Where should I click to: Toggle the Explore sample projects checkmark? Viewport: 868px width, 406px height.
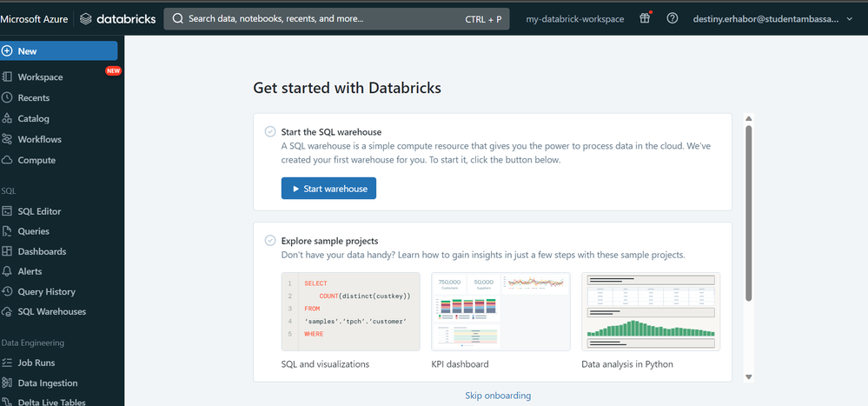tap(270, 241)
